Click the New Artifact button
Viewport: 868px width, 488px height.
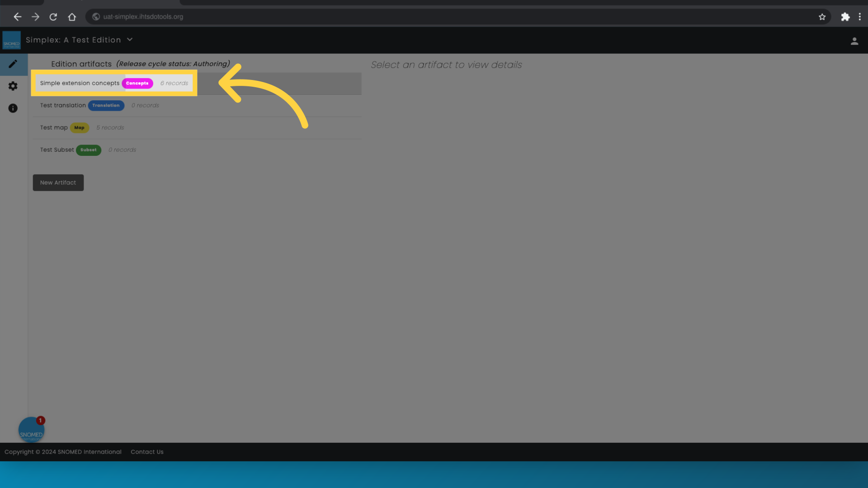click(x=58, y=183)
